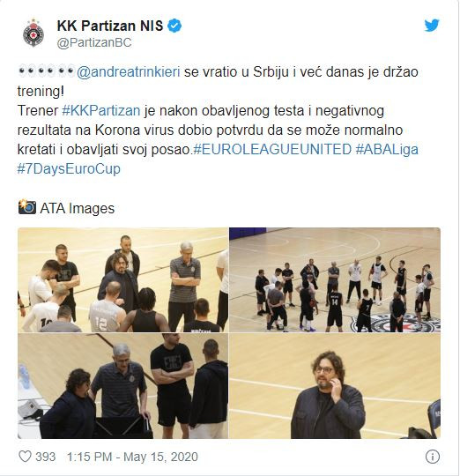Open the #EUROLEAGUEUNITED hashtag

coord(272,149)
